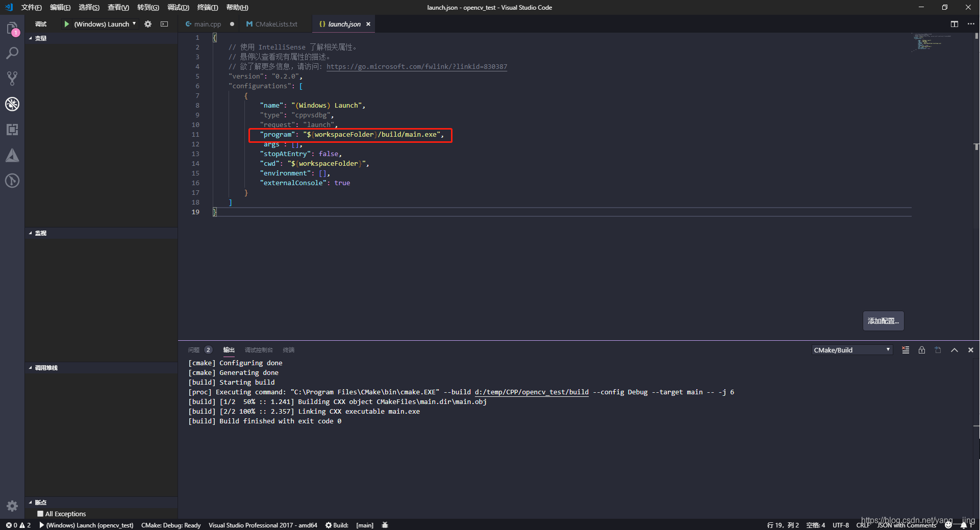
Task: Click Visual Studio Professional 2017 kit selector
Action: pos(263,525)
